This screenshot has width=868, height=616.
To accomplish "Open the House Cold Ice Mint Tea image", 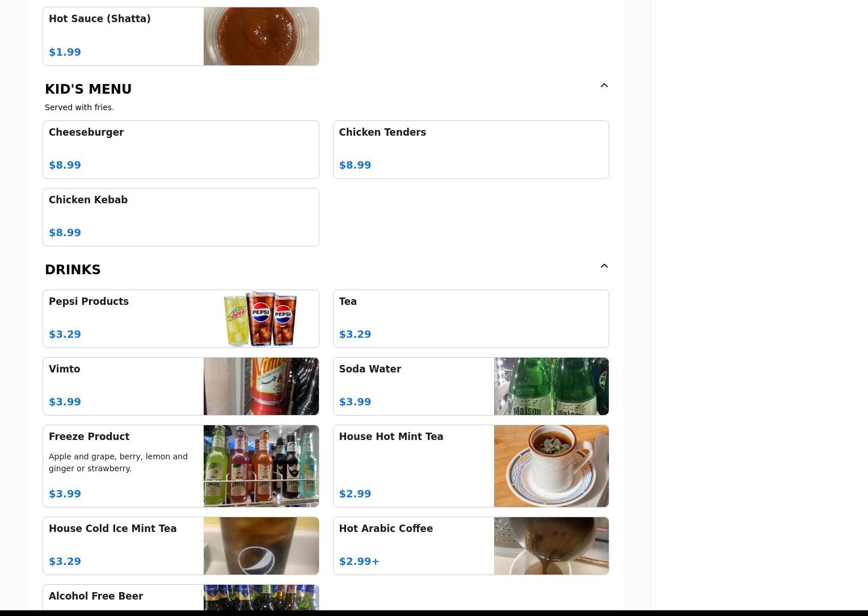I will [x=261, y=546].
